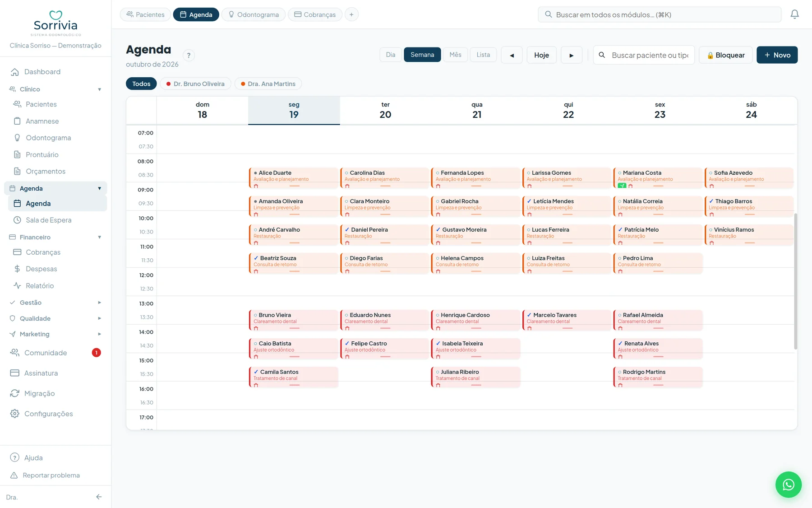Click the calendar vertical scrollbar

point(795,281)
